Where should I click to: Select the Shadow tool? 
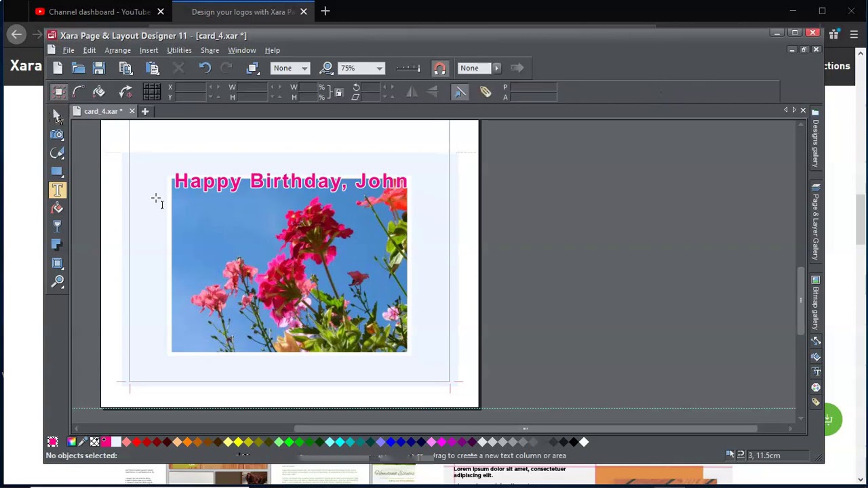58,245
